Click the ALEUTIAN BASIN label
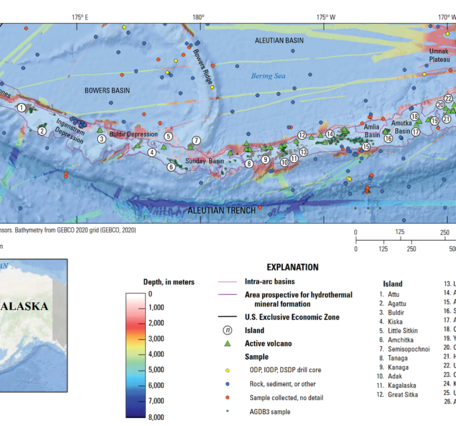Image resolution: width=456 pixels, height=426 pixels. [279, 41]
